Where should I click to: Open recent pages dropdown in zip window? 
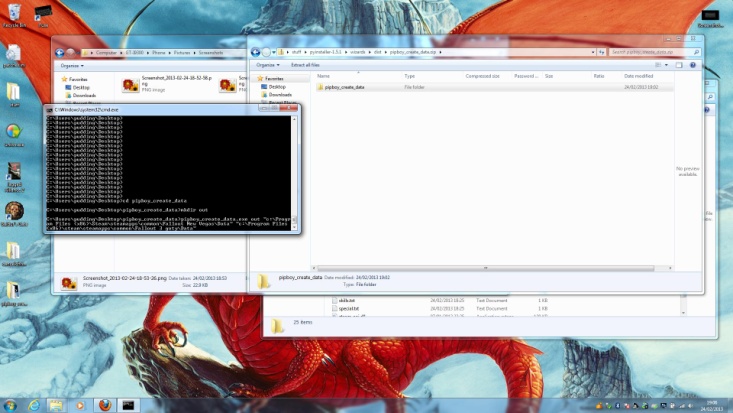coord(273,52)
